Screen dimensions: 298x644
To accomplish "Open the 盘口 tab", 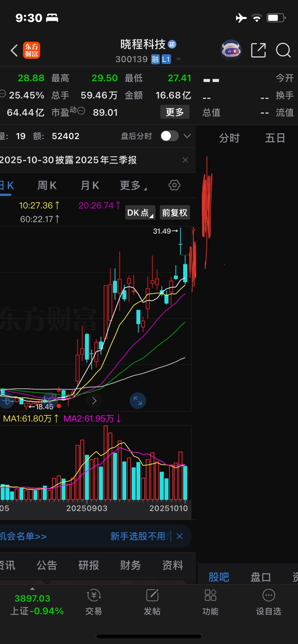I will click(261, 577).
